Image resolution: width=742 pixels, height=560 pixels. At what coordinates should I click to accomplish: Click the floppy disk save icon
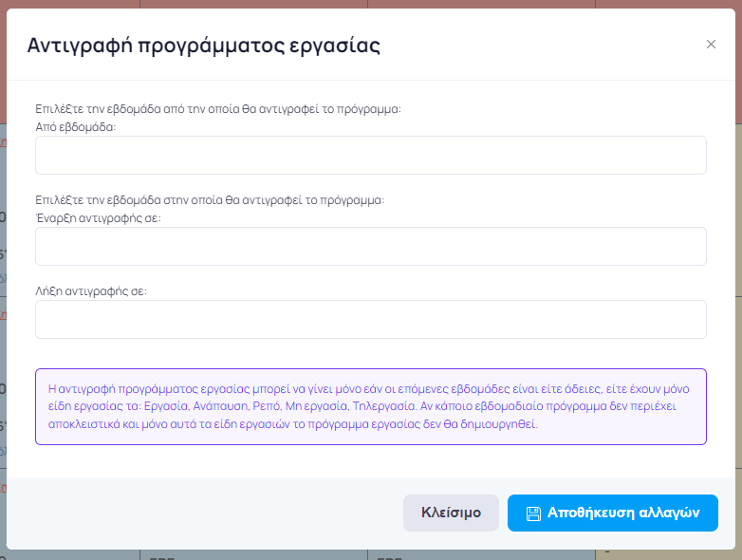[x=533, y=513]
